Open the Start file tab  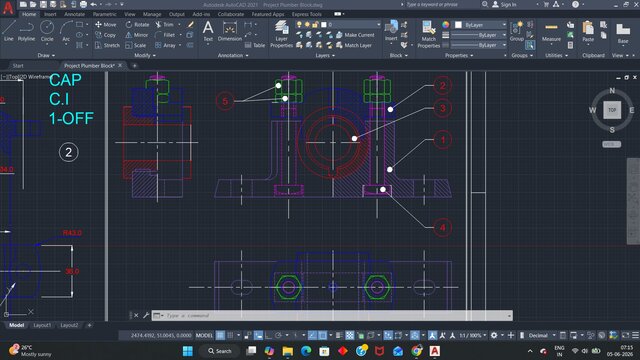click(18, 65)
